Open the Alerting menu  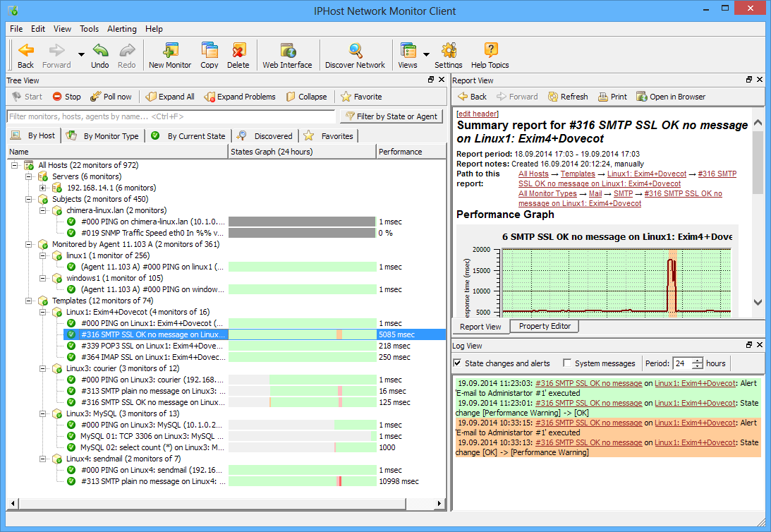pos(122,29)
